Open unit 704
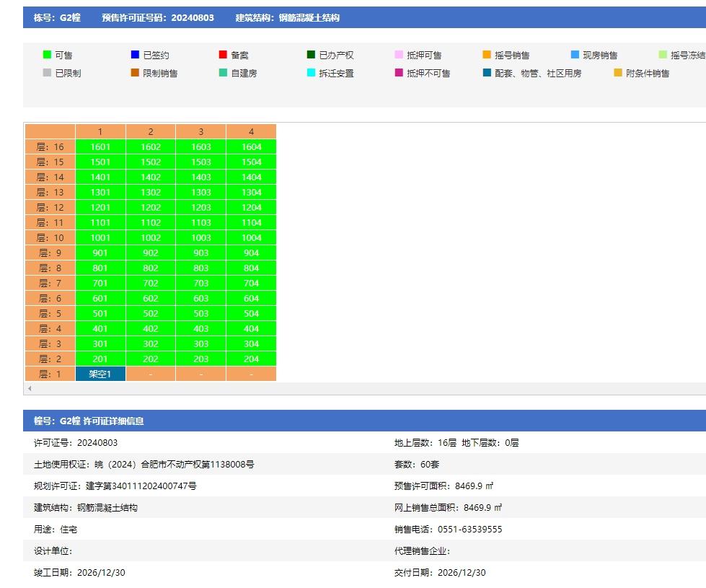This screenshot has width=706, height=588. 251,283
